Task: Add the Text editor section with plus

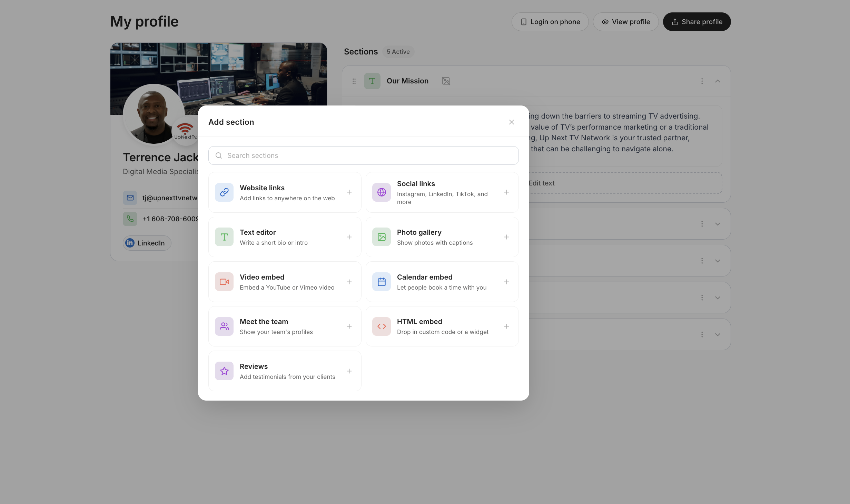Action: coord(349,237)
